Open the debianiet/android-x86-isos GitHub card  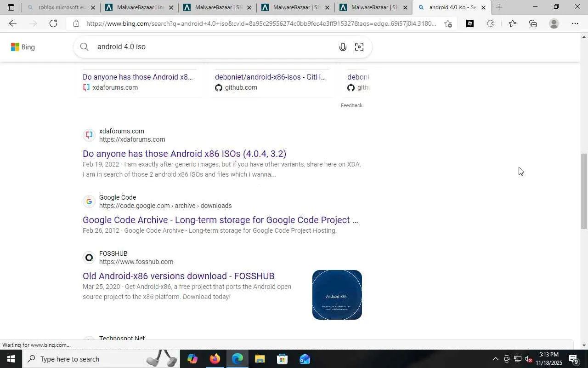(x=270, y=77)
